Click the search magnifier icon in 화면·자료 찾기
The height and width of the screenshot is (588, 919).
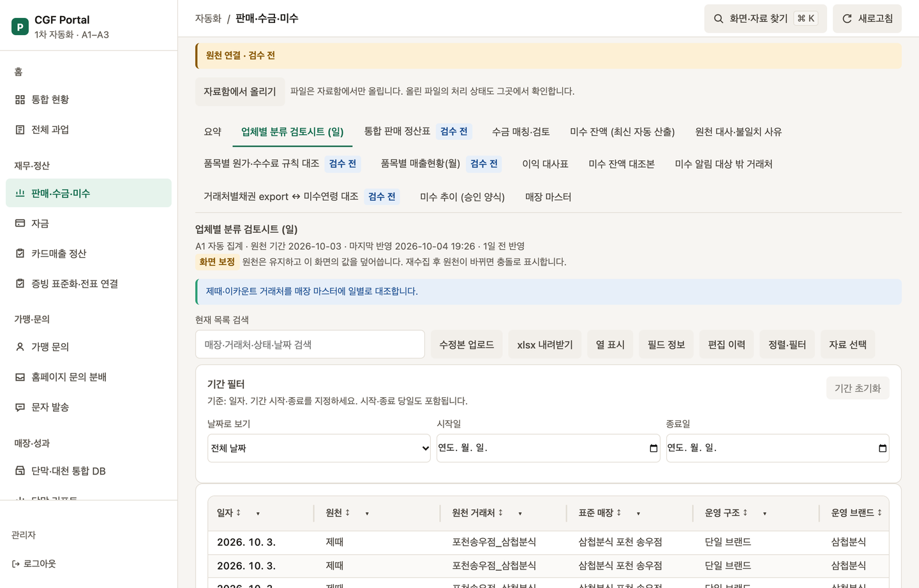pyautogui.click(x=719, y=18)
